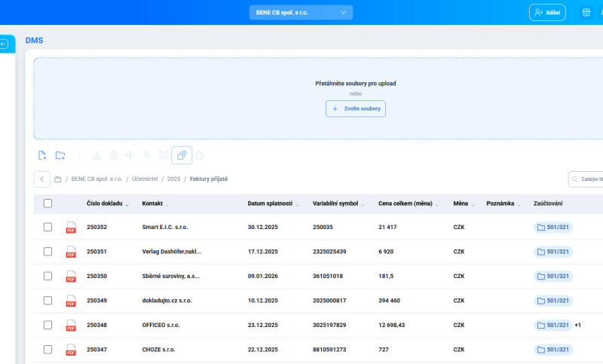Click the new folder icon in toolbar
Viewport: 603px width, 364px height.
[x=60, y=155]
